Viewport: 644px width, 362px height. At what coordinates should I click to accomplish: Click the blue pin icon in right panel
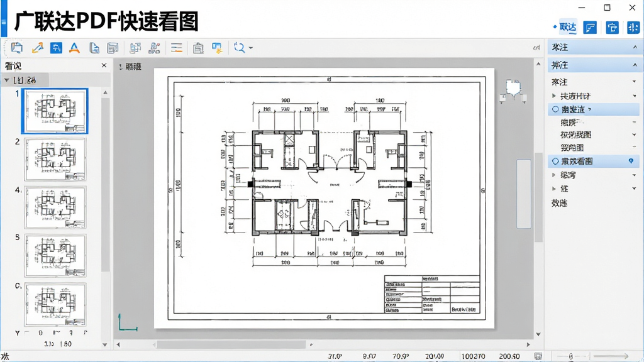[x=631, y=162]
